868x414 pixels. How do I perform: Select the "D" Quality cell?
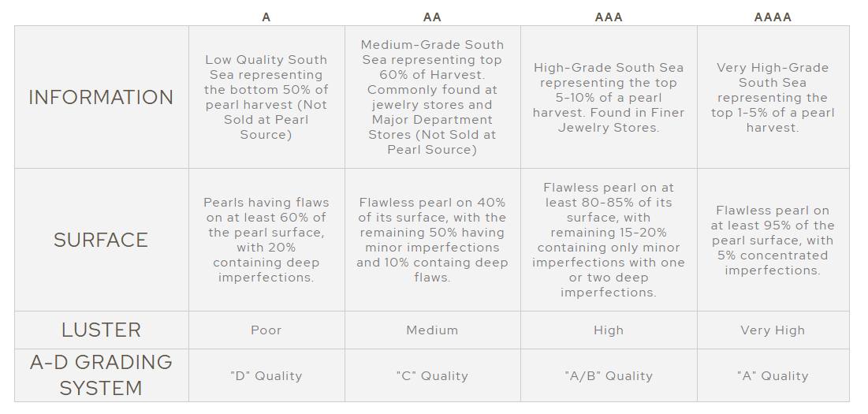click(x=266, y=376)
